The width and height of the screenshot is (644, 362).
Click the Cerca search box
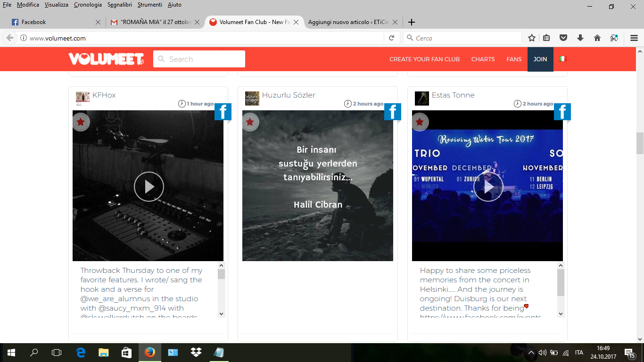click(462, 38)
